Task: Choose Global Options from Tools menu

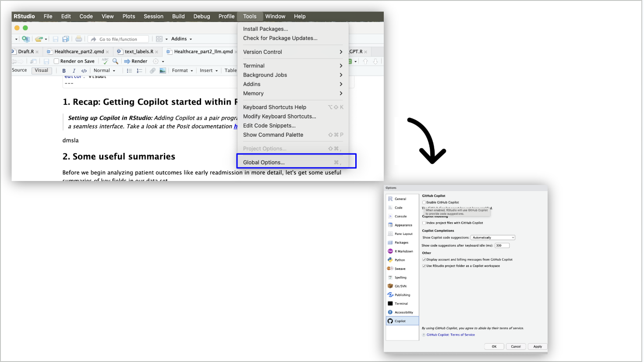Action: click(293, 162)
